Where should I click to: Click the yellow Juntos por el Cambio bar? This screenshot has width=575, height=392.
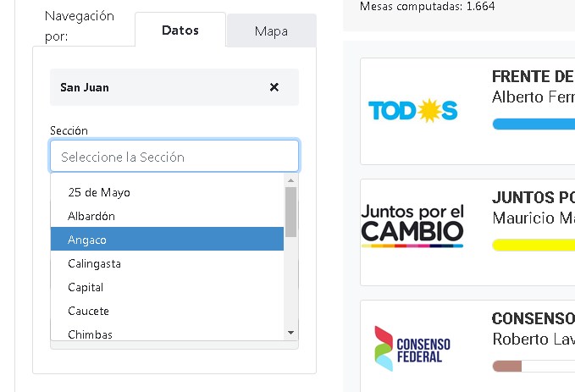tap(534, 246)
